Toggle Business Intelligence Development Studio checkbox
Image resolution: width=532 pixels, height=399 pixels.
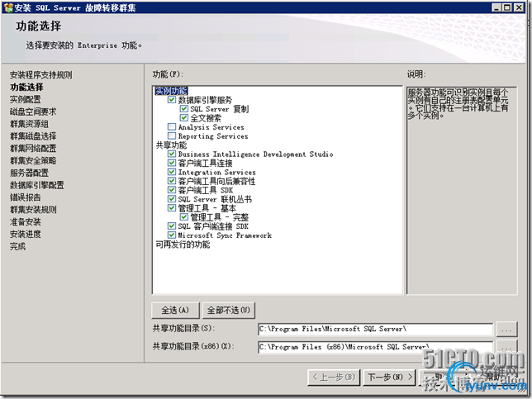coord(172,154)
